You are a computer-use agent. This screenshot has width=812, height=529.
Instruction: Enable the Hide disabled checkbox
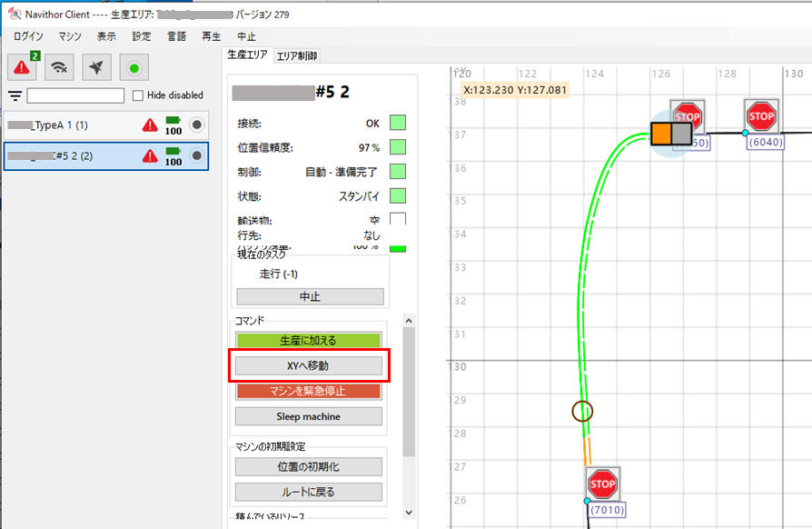[x=138, y=95]
